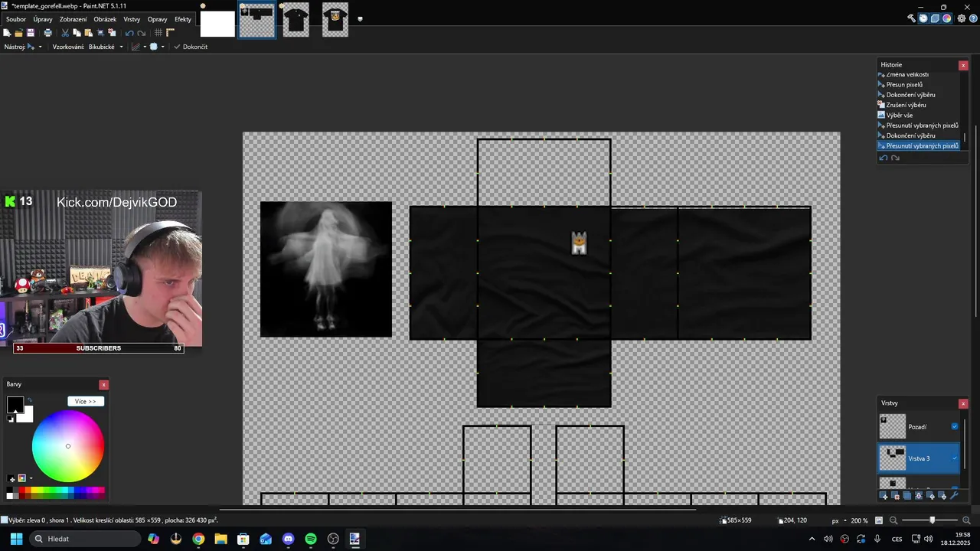The width and height of the screenshot is (980, 551).
Task: Click the primary black color swatch
Action: click(x=15, y=404)
